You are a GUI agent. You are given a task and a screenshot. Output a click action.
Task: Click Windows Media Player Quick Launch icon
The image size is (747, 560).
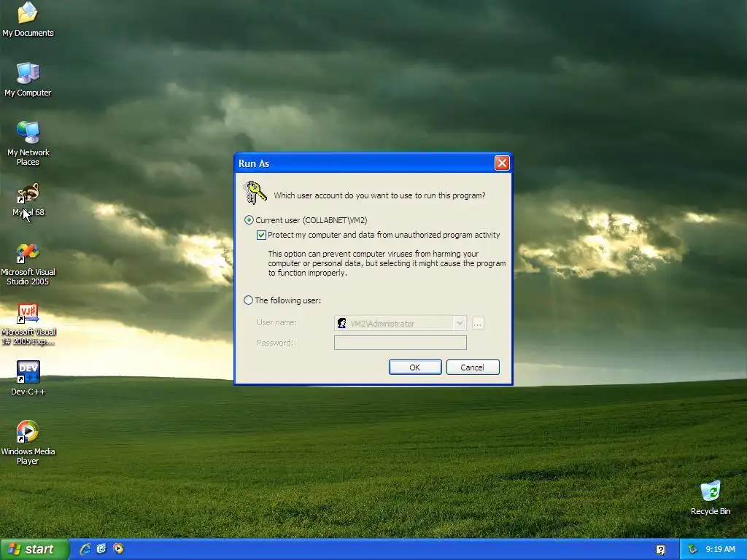point(118,549)
